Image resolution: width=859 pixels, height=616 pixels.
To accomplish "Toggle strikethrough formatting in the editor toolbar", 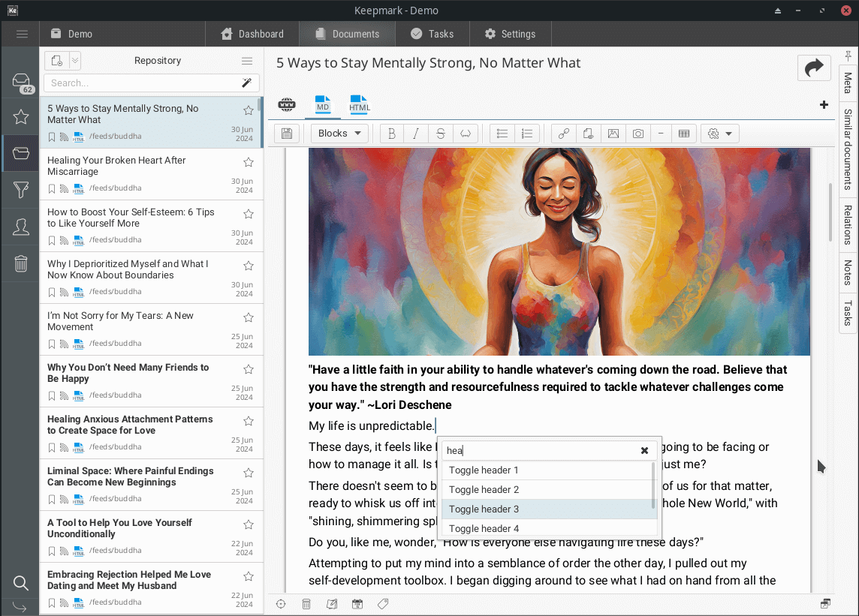I will [x=441, y=134].
